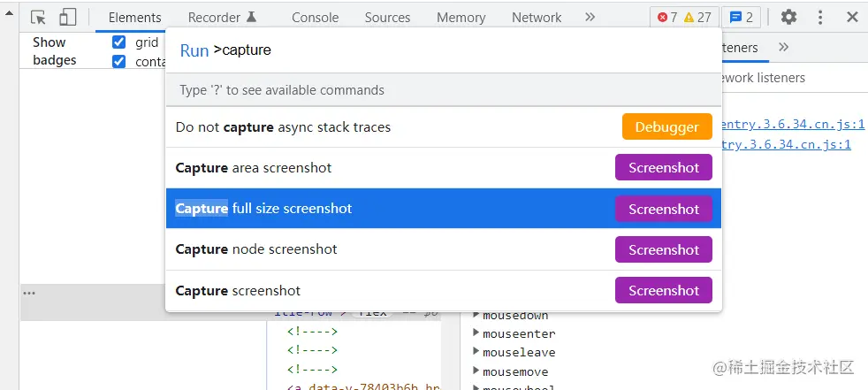Viewport: 868px width, 390px height.
Task: Open the Network tab
Action: click(x=536, y=17)
